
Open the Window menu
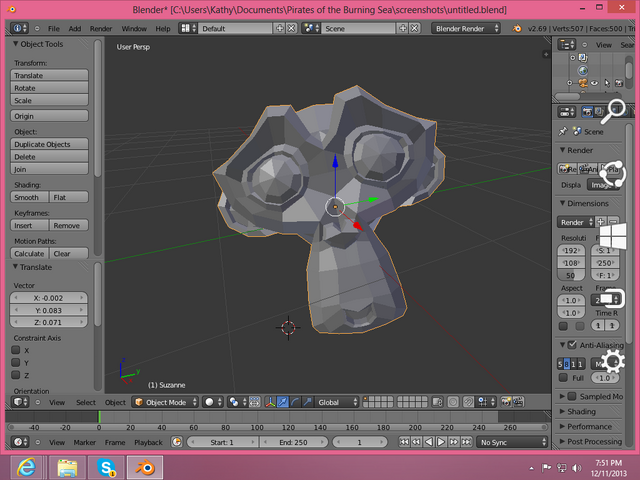coord(134,28)
